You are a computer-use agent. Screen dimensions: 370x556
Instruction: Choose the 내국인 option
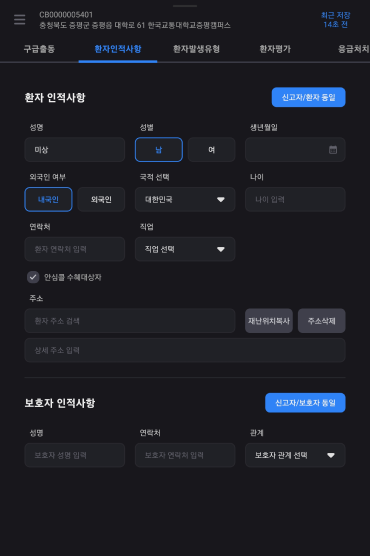(48, 199)
